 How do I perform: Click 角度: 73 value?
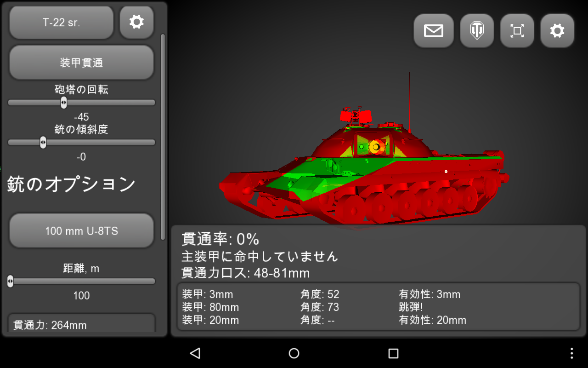[320, 307]
